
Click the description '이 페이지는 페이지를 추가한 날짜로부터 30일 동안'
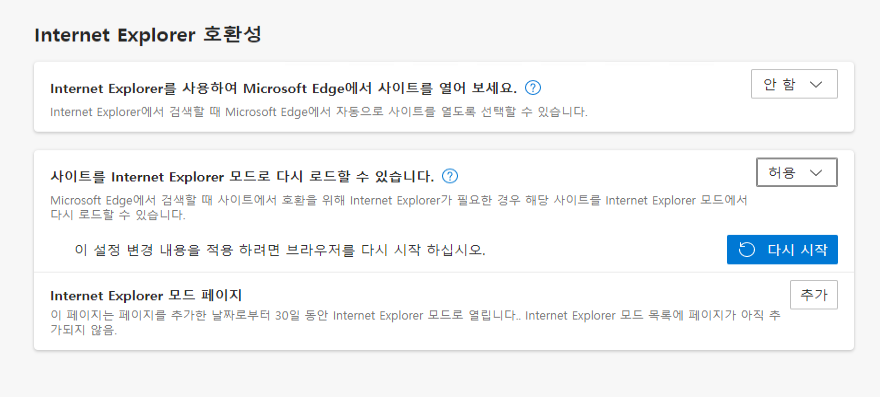[x=415, y=322]
